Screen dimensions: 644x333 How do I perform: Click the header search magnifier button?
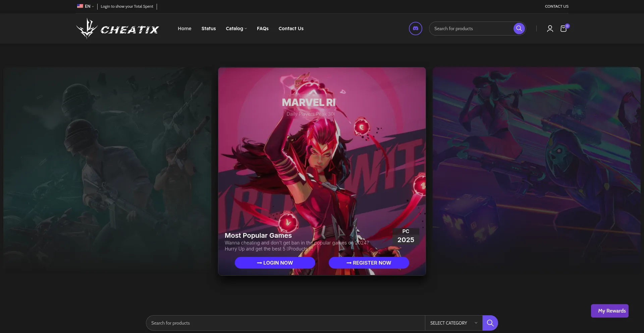pos(519,29)
